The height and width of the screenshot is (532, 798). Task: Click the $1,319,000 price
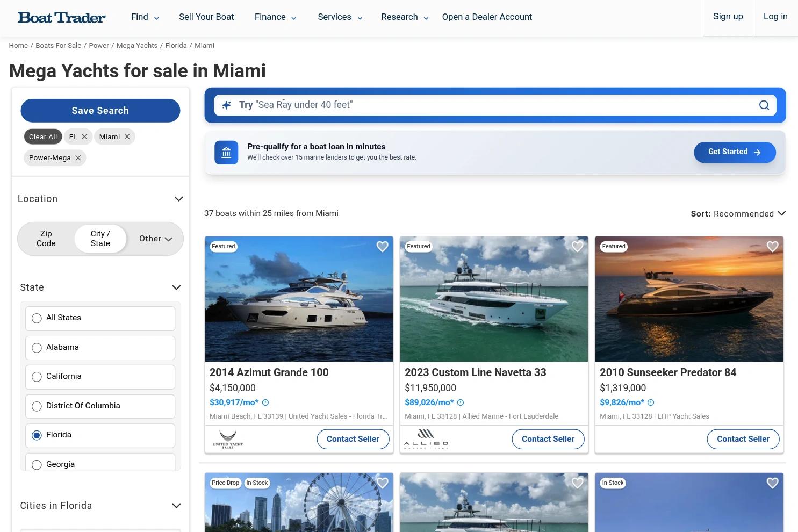623,388
